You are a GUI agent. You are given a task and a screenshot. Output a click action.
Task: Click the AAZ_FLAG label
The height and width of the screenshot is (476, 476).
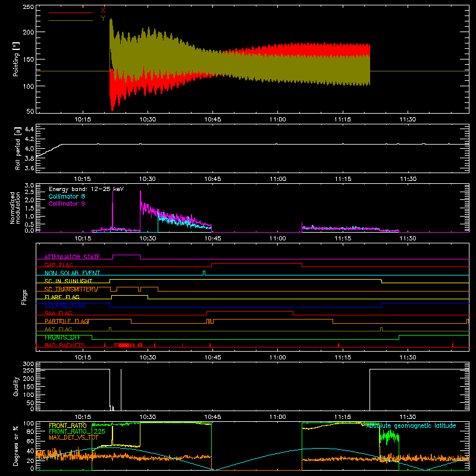coord(58,329)
